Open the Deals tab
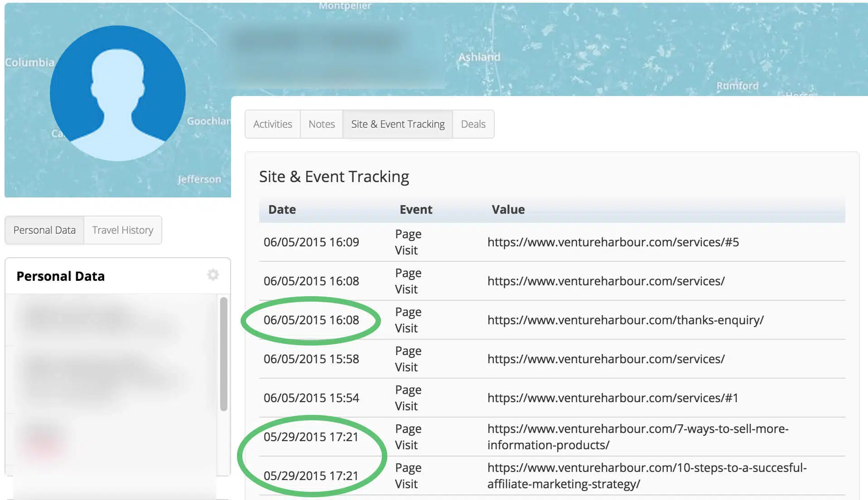The width and height of the screenshot is (868, 500). tap(473, 124)
